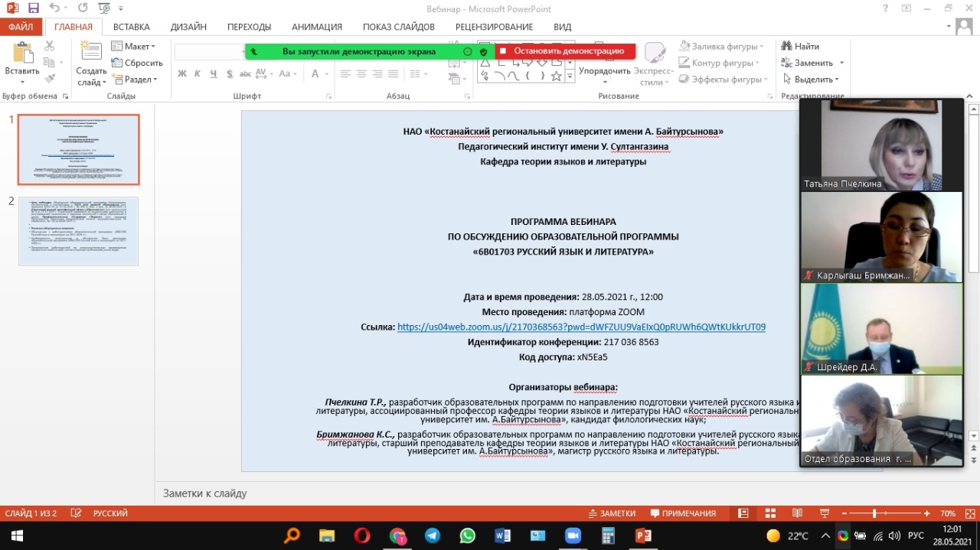Open the Раздел section dropdown
980x550 pixels.
134,79
